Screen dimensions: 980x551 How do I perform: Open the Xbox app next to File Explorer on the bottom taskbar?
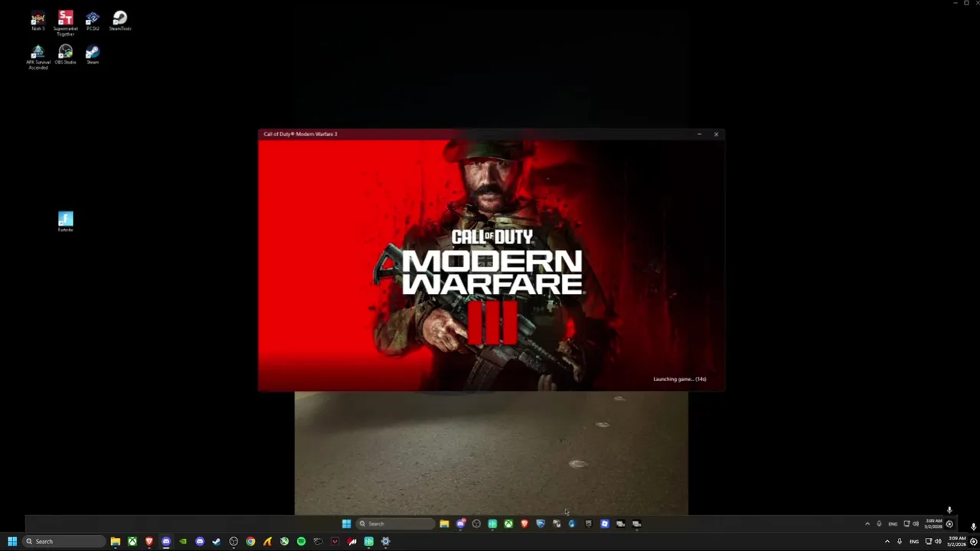132,541
